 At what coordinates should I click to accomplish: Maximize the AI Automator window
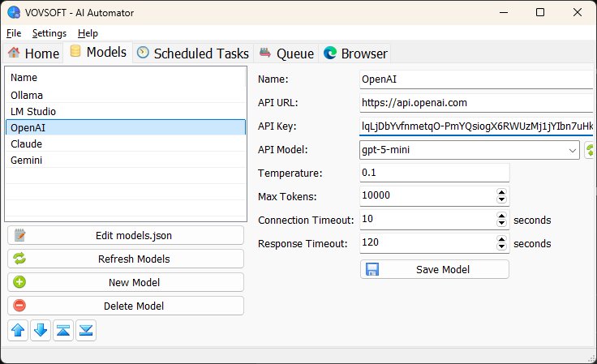point(540,12)
